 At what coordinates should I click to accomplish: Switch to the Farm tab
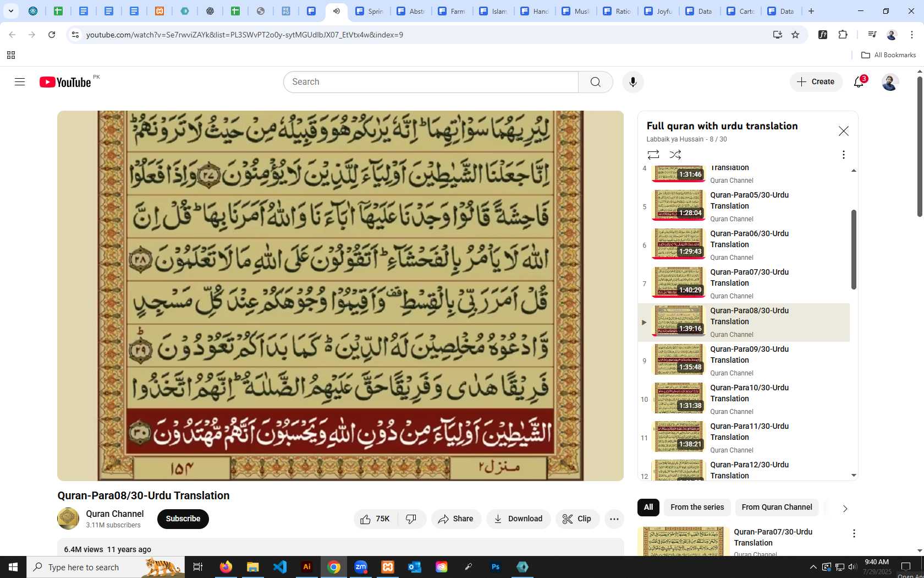point(452,11)
